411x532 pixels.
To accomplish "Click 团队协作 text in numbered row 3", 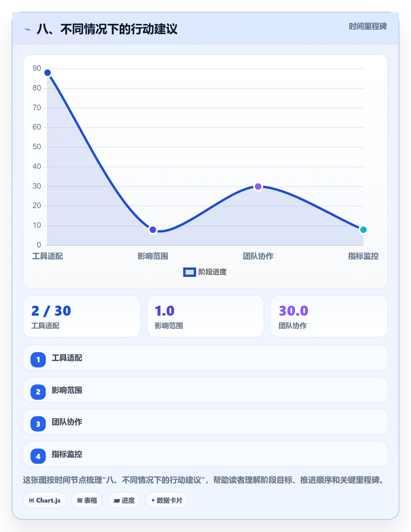I will point(67,422).
